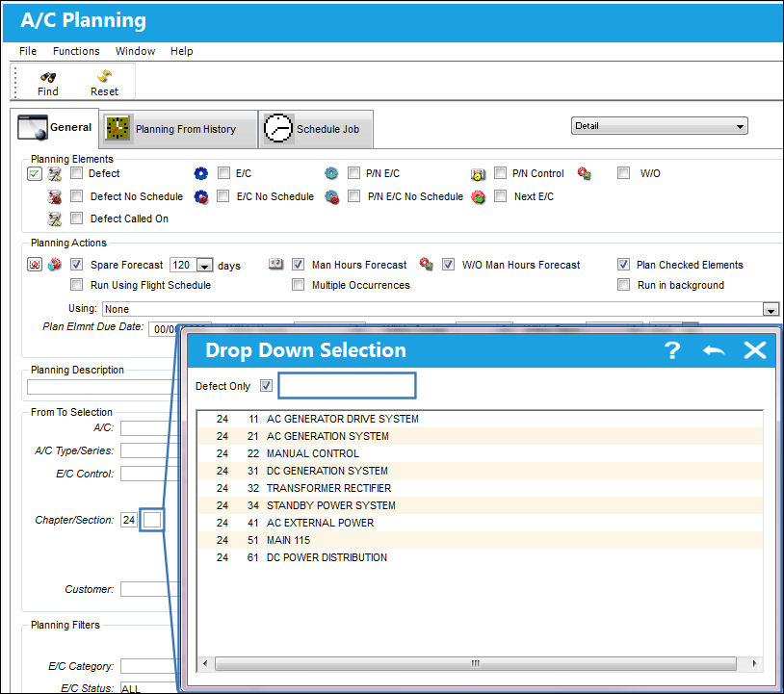Viewport: 784px width, 694px height.
Task: Click the Planning From History clock icon
Action: pos(118,128)
